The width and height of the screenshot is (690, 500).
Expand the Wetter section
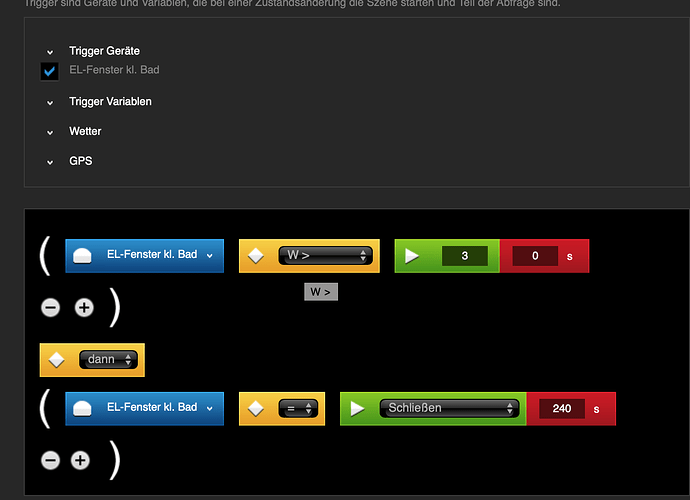click(x=50, y=132)
